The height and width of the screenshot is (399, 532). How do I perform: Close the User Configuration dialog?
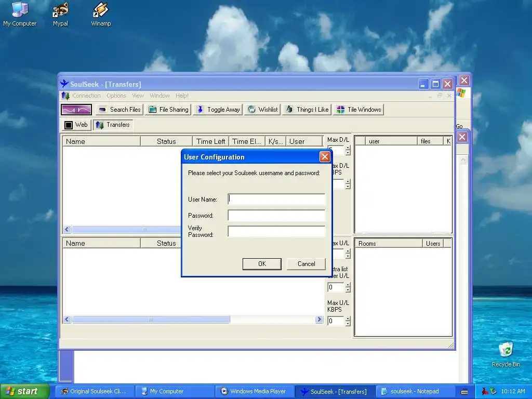(x=325, y=157)
